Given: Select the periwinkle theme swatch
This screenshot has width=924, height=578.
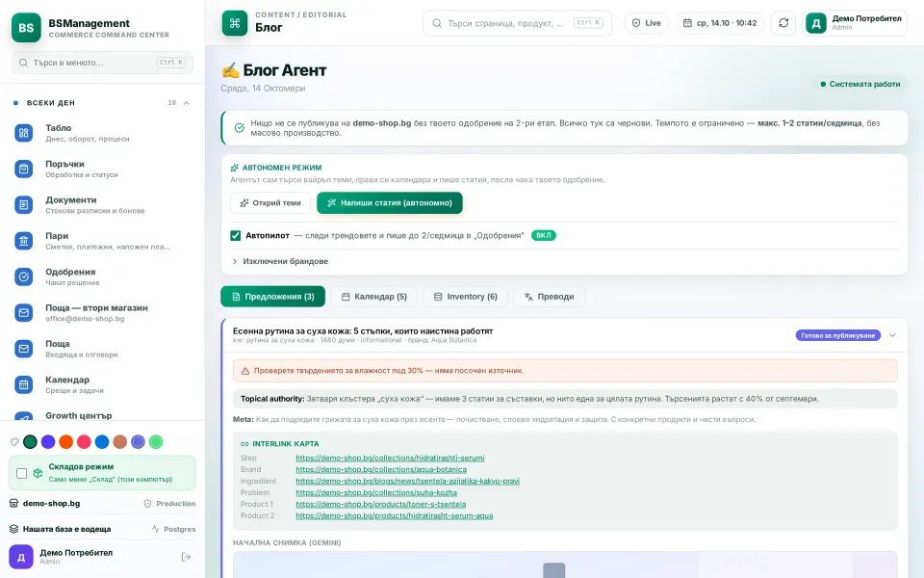Looking at the screenshot, I should pyautogui.click(x=138, y=442).
